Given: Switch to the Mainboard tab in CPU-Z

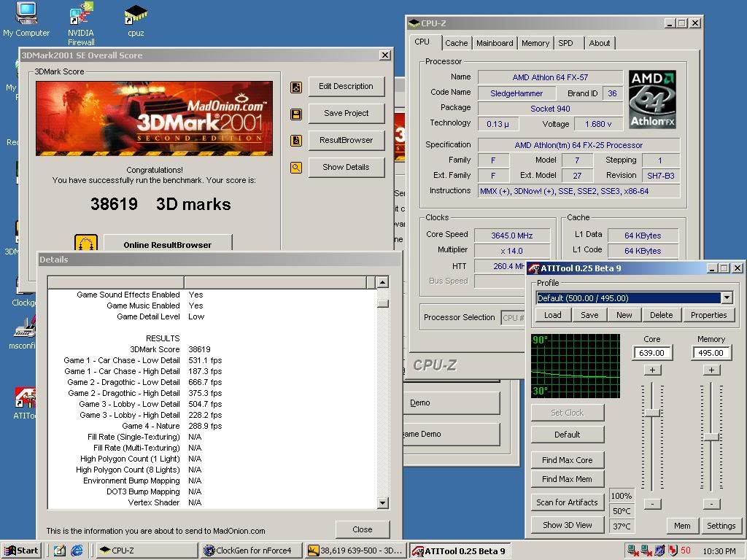Looking at the screenshot, I should coord(495,43).
